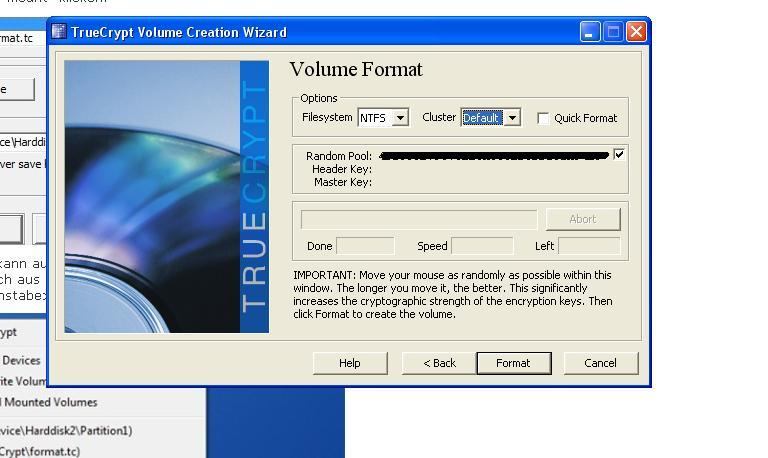Maximize the Volume Creation Wizard window
This screenshot has width=768, height=458.
coord(613,32)
